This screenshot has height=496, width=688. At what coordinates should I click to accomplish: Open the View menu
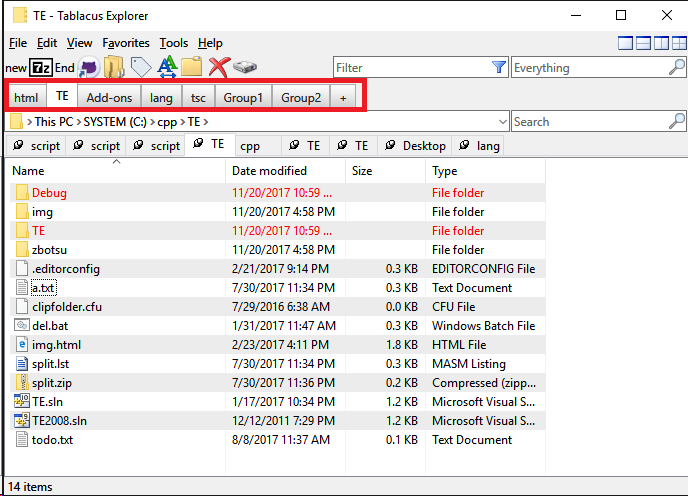pyautogui.click(x=79, y=43)
